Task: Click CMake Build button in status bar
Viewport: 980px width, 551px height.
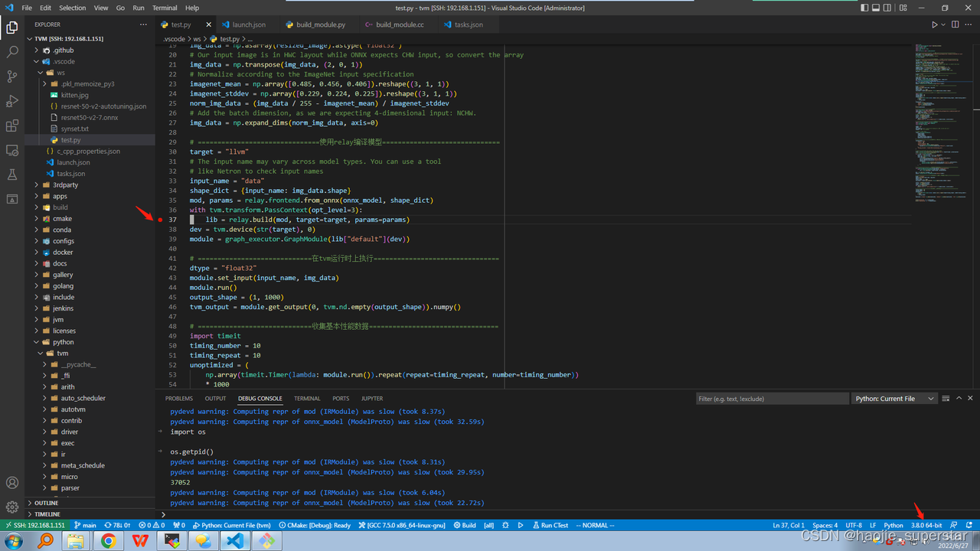Action: pyautogui.click(x=465, y=525)
